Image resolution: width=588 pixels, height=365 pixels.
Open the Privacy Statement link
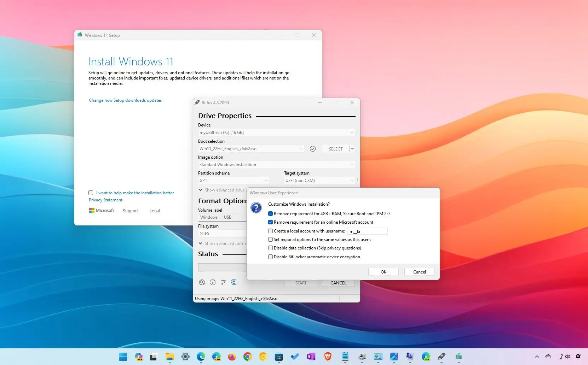click(105, 200)
